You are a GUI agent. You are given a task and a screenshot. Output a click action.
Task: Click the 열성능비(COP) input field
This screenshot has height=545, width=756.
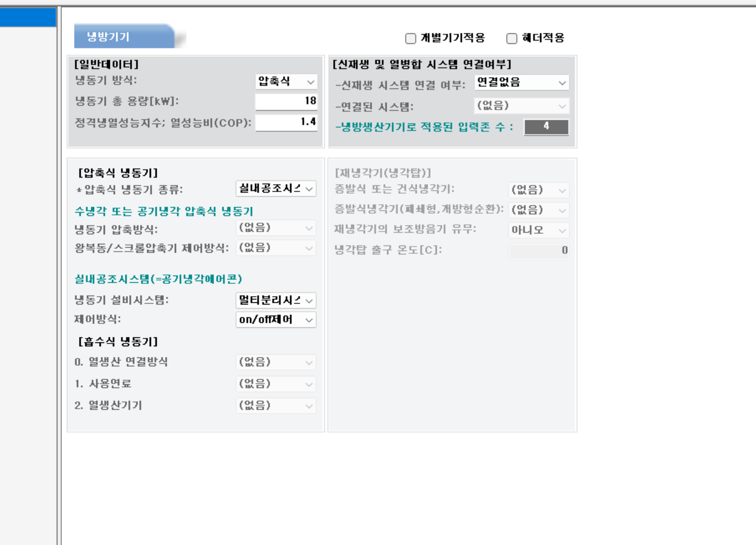point(286,122)
